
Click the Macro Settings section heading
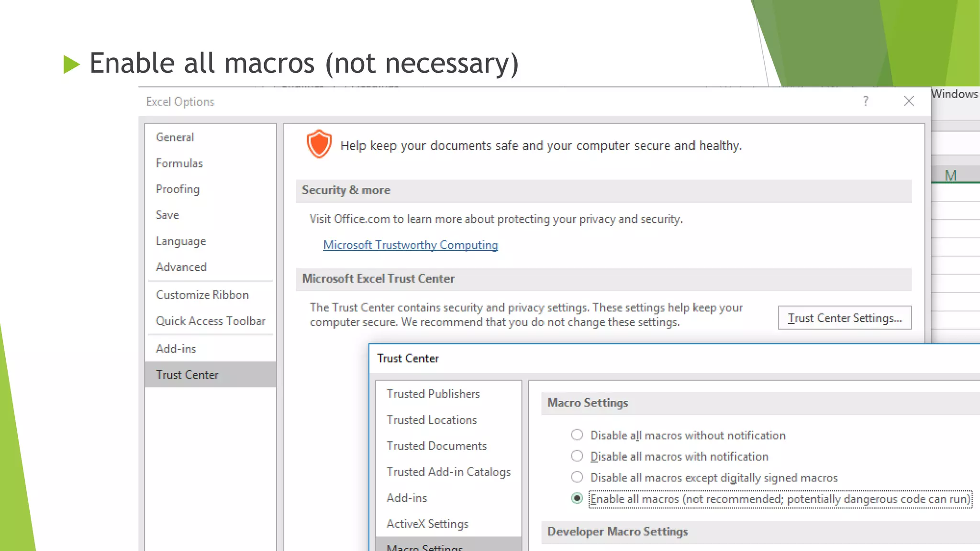pyautogui.click(x=588, y=403)
